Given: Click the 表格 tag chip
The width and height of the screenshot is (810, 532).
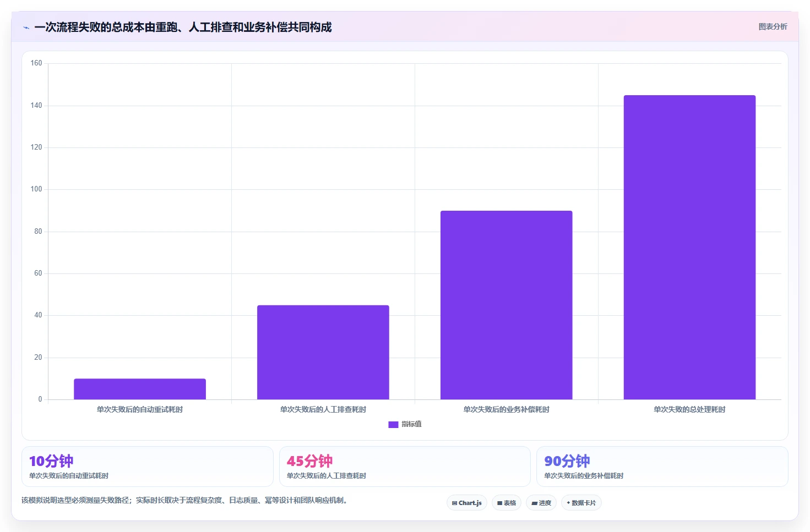Looking at the screenshot, I should click(507, 503).
